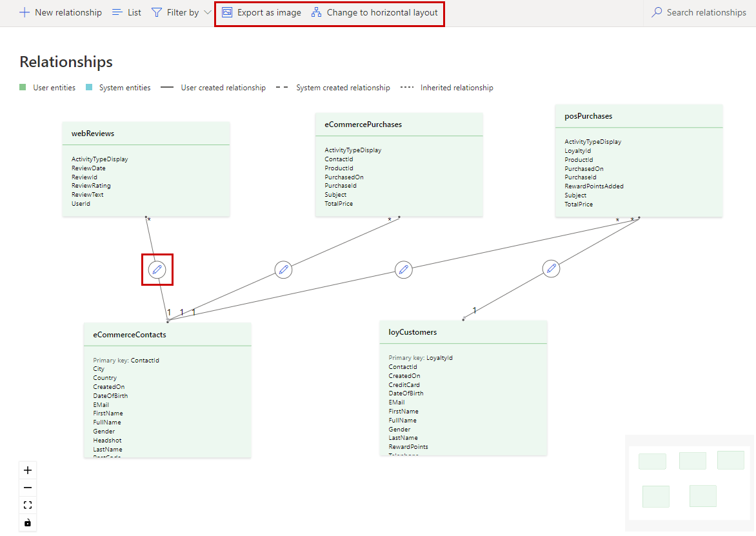The width and height of the screenshot is (756, 536).
Task: Toggle the diagram lock control
Action: tap(27, 522)
